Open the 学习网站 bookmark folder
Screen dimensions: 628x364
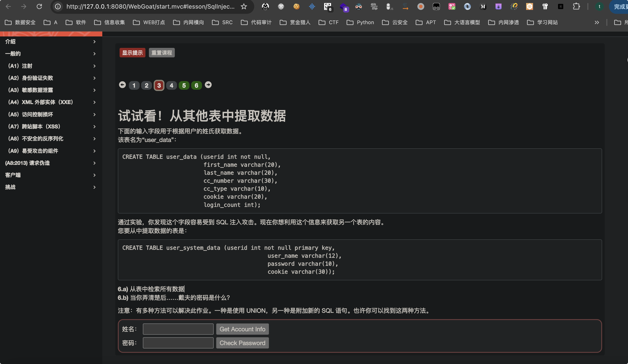pos(542,22)
